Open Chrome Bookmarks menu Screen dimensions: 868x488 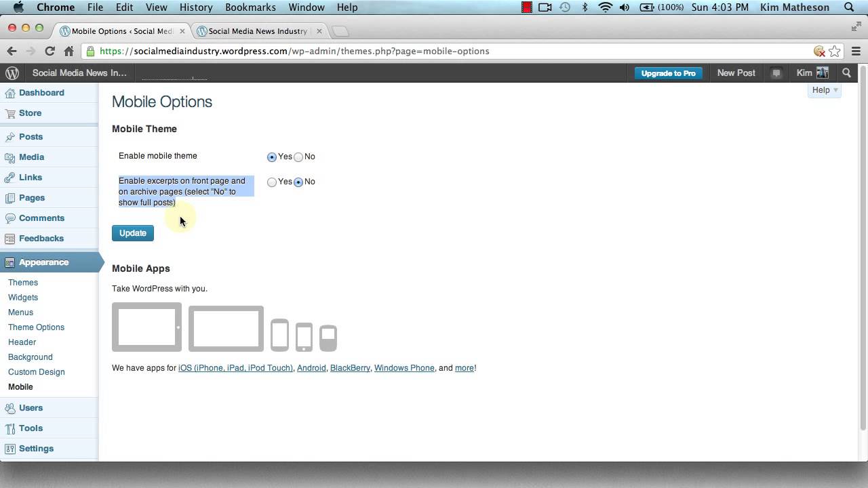click(251, 7)
